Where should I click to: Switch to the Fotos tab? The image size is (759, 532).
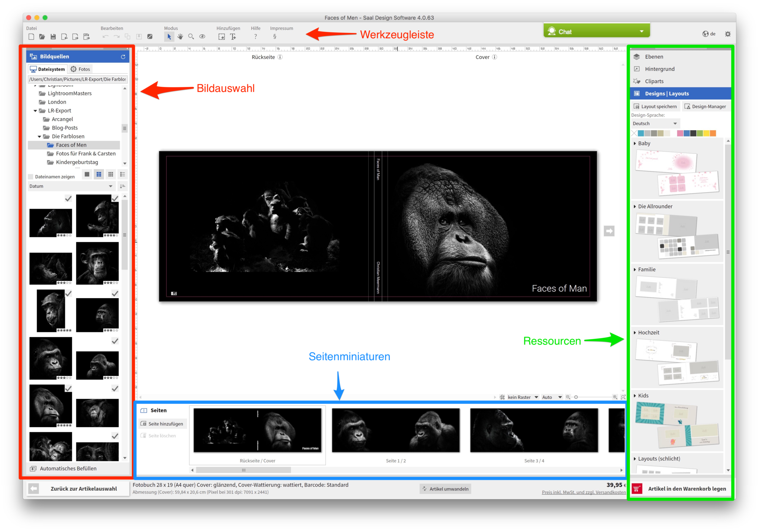tap(80, 69)
